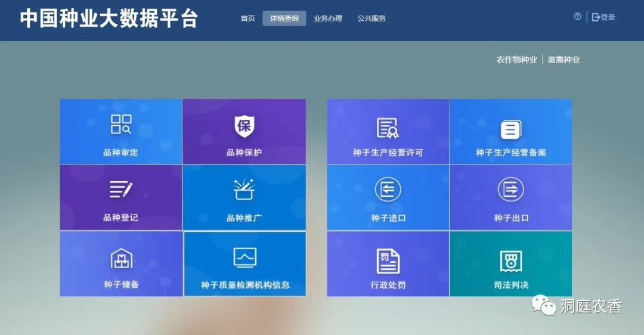Go to the 首页 tab
644x335 pixels.
point(247,18)
